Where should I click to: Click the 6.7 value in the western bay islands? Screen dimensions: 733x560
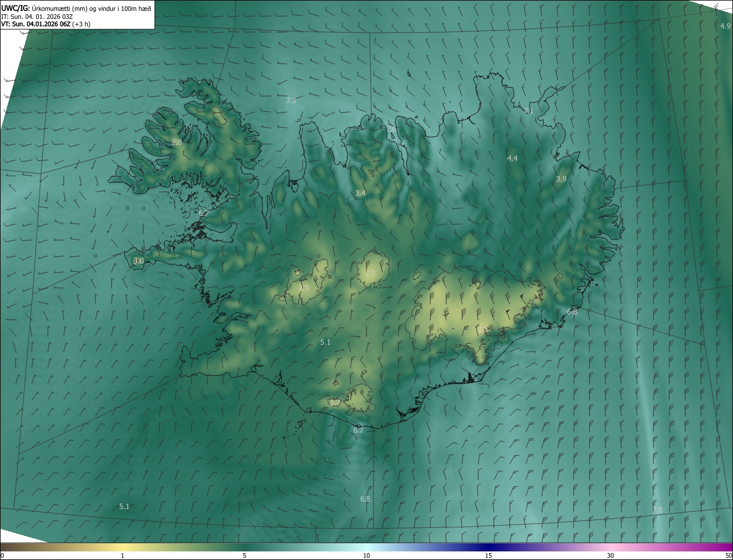point(203,214)
